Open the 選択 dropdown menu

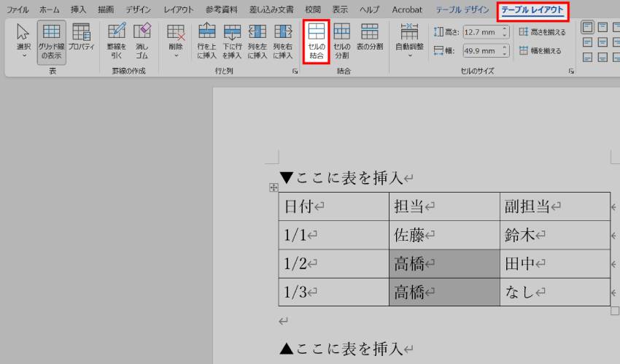click(23, 41)
